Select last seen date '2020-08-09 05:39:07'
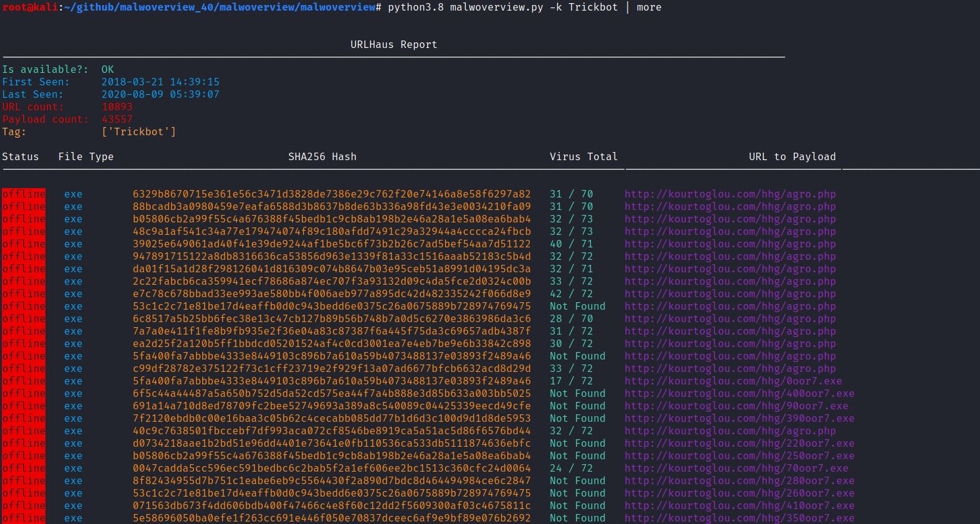The image size is (980, 524). (160, 95)
